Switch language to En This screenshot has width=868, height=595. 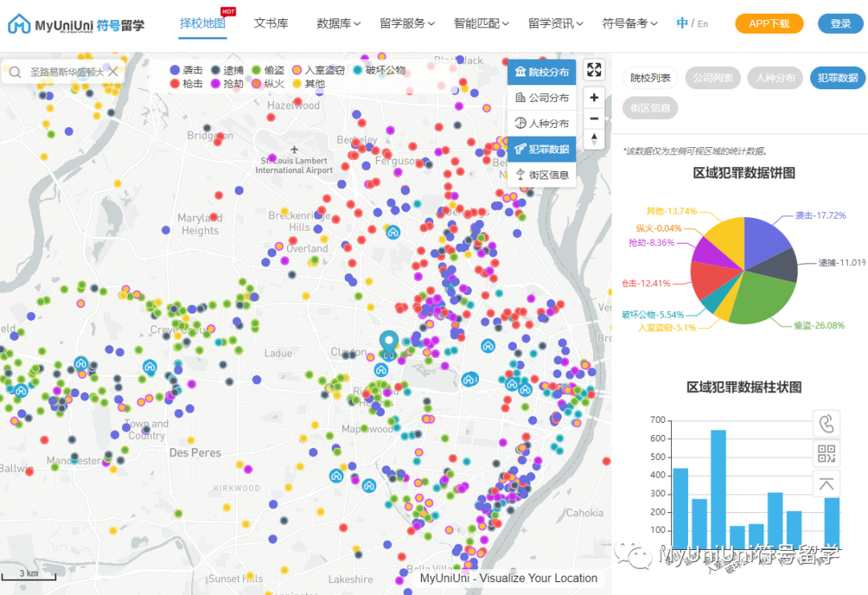tap(702, 24)
